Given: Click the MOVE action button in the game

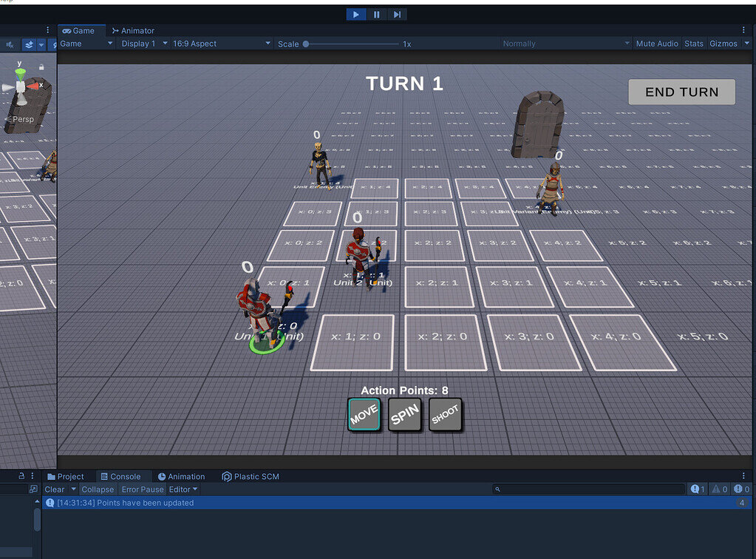Looking at the screenshot, I should (364, 415).
